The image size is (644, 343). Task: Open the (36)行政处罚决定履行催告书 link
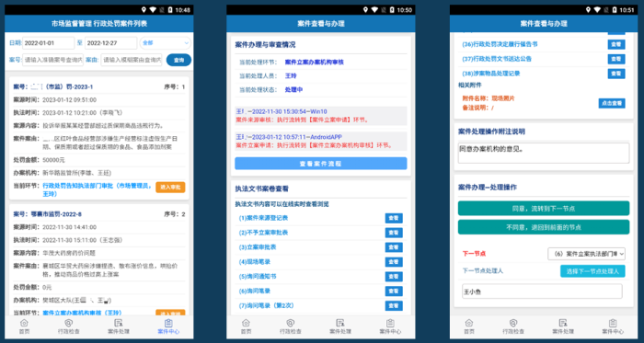pyautogui.click(x=500, y=44)
